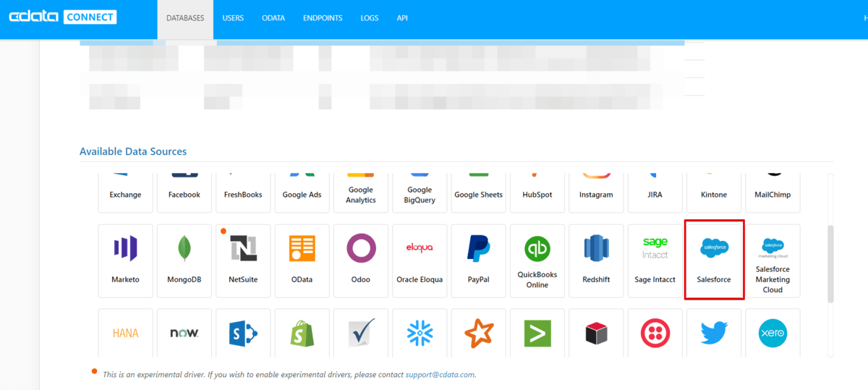The image size is (868, 390).
Task: Open the JIRA tile
Action: (x=655, y=193)
